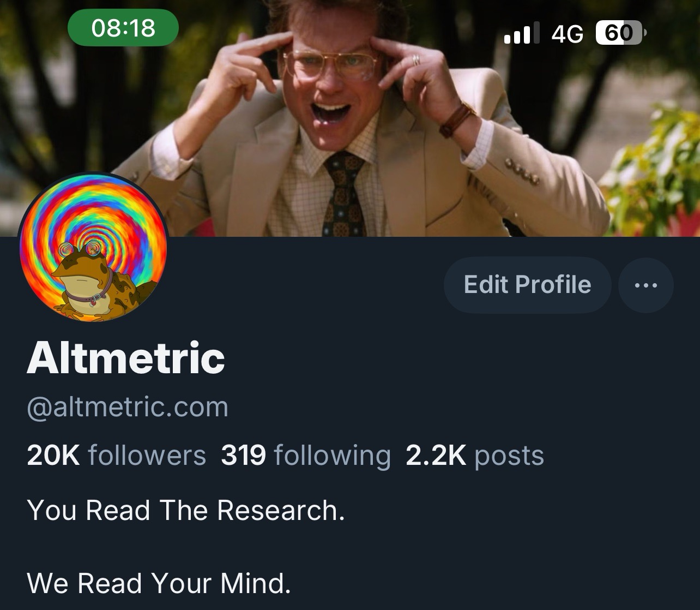Viewport: 700px width, 610px height.
Task: Tap the patterned tie in the header photo
Action: [x=343, y=193]
